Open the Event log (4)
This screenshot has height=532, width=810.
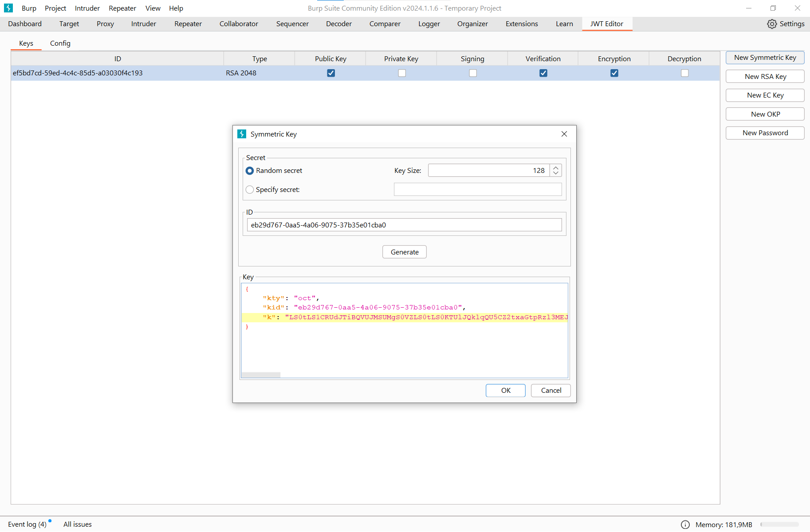[27, 524]
